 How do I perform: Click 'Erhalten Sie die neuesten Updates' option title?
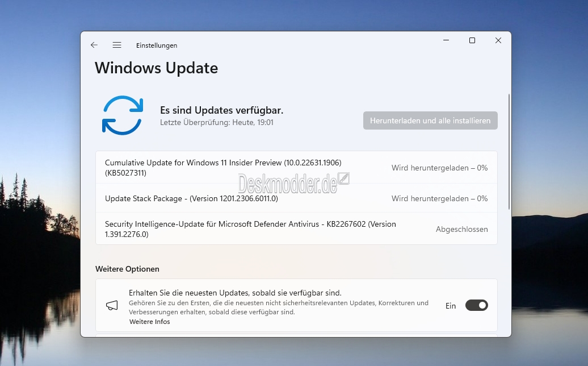[x=235, y=293]
